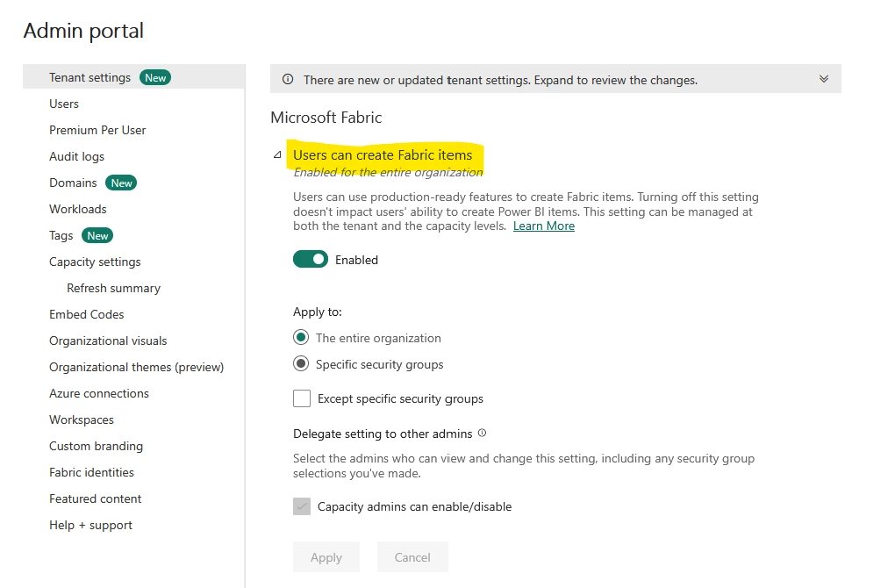The height and width of the screenshot is (588, 895).
Task: Click the New badge next to Domains
Action: tap(121, 183)
